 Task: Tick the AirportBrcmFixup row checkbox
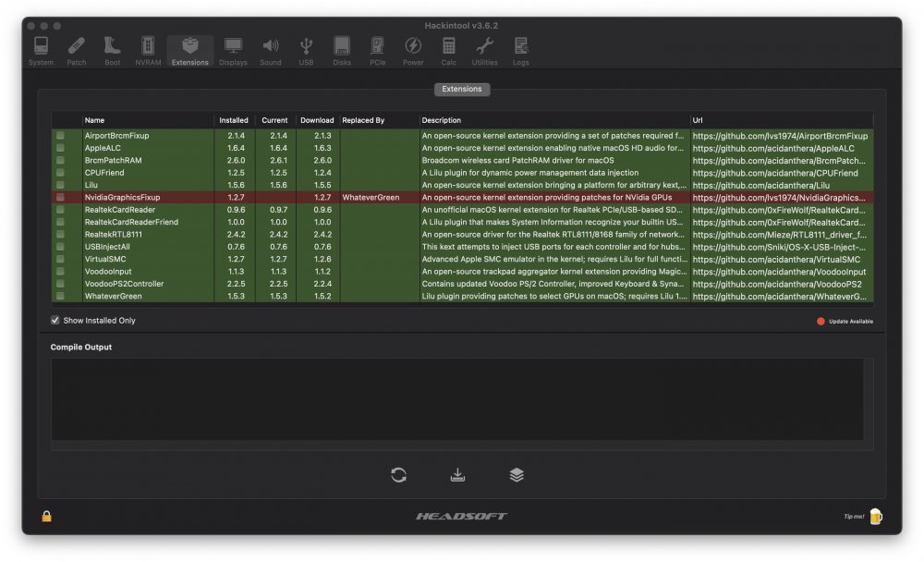60,136
